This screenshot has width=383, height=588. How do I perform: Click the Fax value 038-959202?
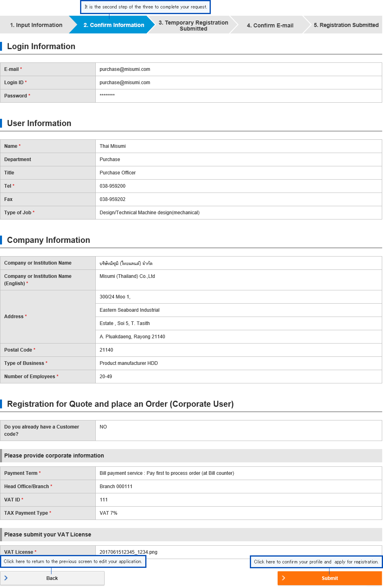pyautogui.click(x=113, y=199)
